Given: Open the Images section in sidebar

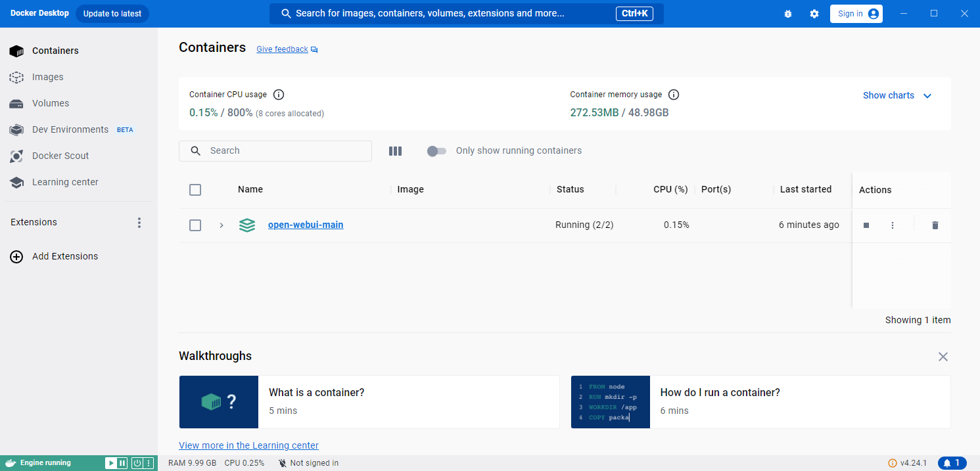Looking at the screenshot, I should coord(79,77).
